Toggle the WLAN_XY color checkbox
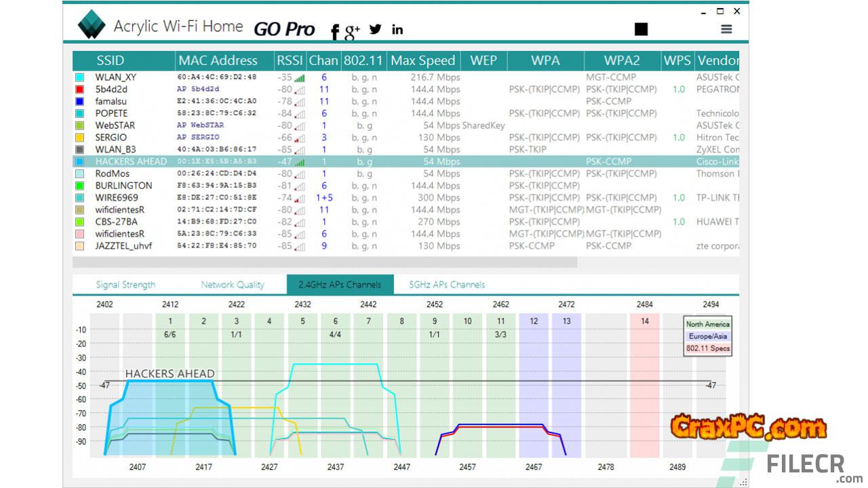The height and width of the screenshot is (488, 868). pyautogui.click(x=80, y=78)
